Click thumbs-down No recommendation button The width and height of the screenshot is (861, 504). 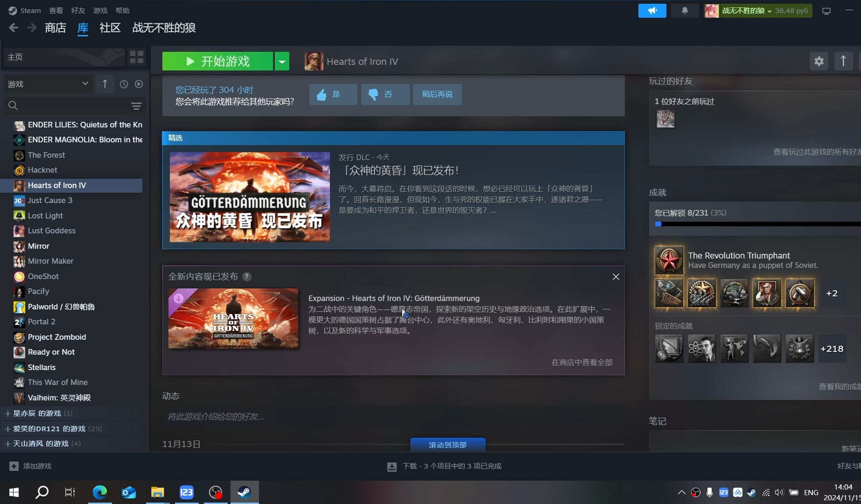[x=385, y=94]
